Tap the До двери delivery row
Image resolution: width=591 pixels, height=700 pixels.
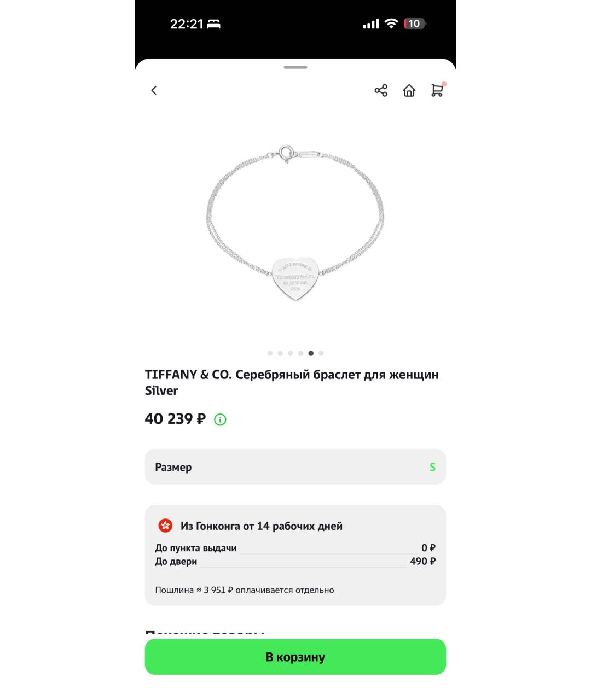pyautogui.click(x=296, y=561)
